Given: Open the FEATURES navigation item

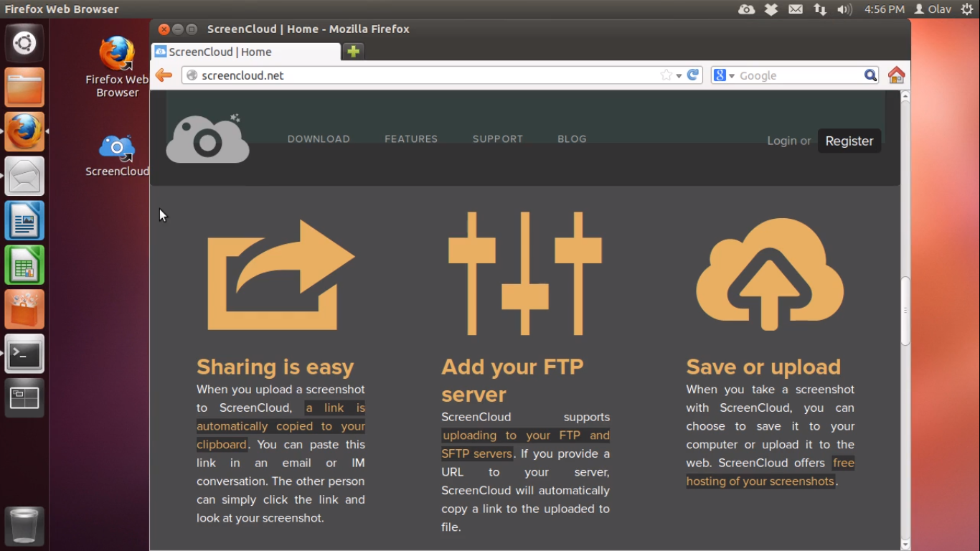Looking at the screenshot, I should [x=411, y=139].
